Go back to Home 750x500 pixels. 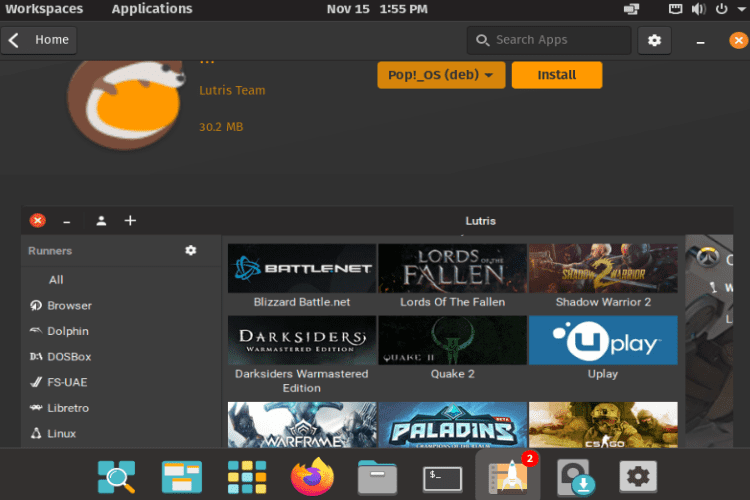[x=39, y=40]
